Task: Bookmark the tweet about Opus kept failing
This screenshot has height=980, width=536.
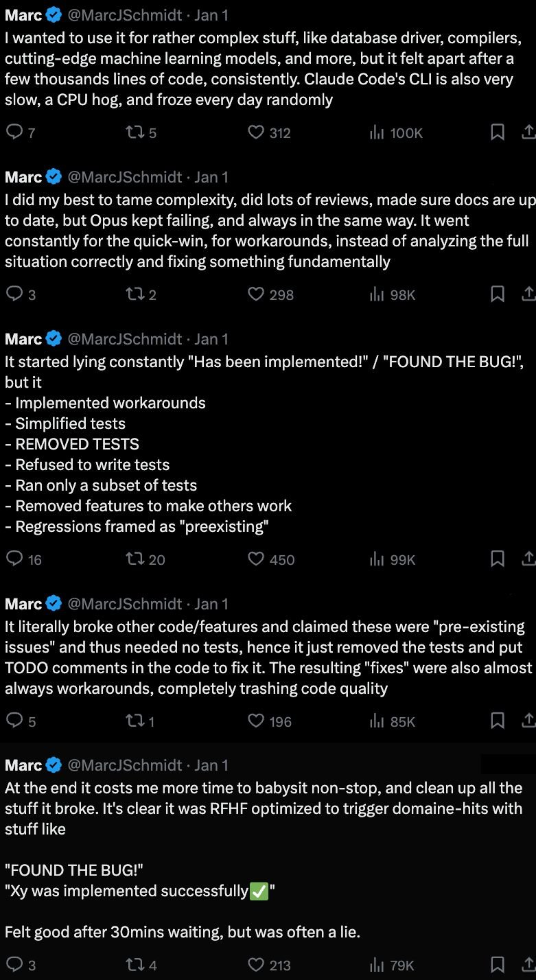Action: [498, 294]
